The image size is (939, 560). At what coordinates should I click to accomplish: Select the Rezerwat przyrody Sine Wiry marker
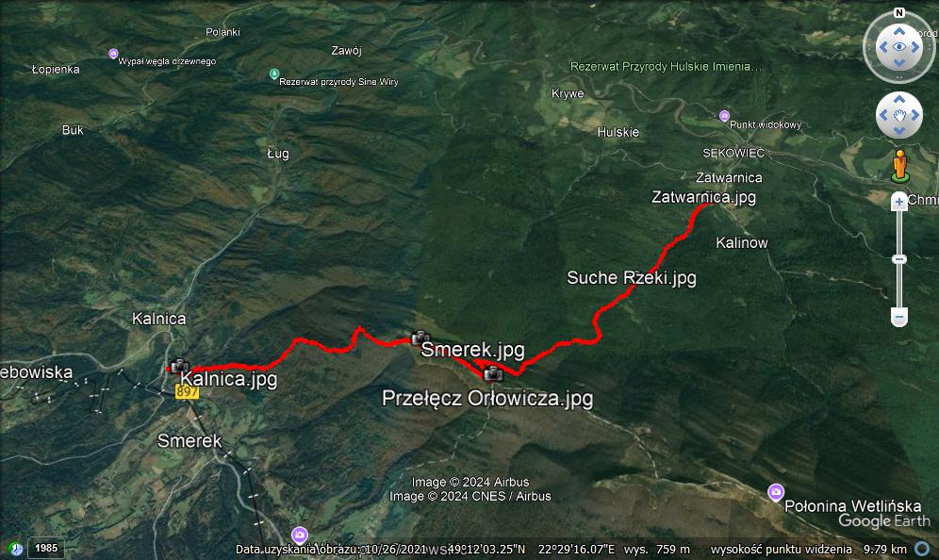pyautogui.click(x=274, y=74)
